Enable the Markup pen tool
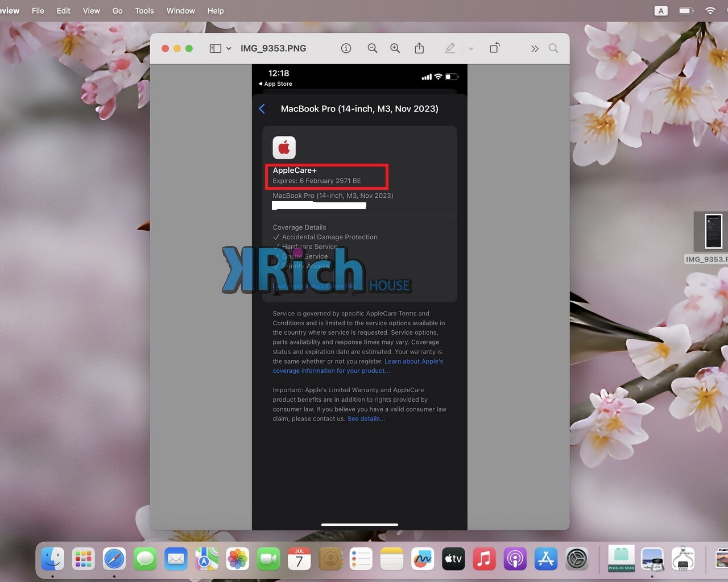This screenshot has height=582, width=728. 450,48
